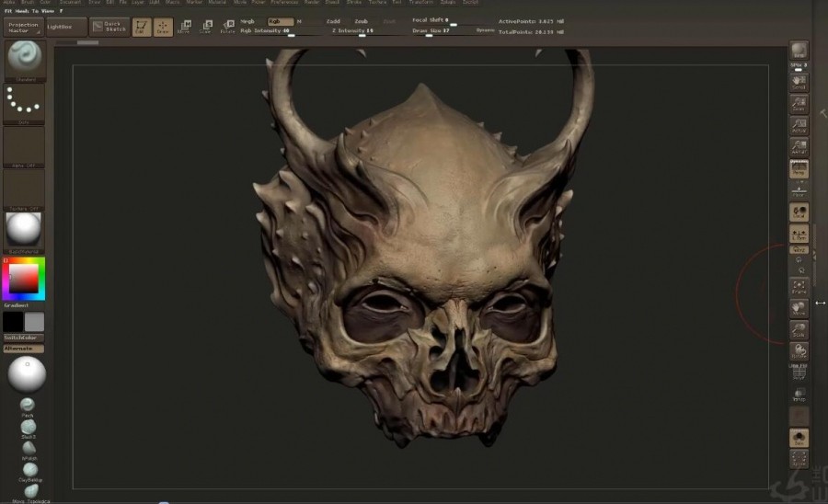Click the Frame mesh icon

pyautogui.click(x=799, y=287)
